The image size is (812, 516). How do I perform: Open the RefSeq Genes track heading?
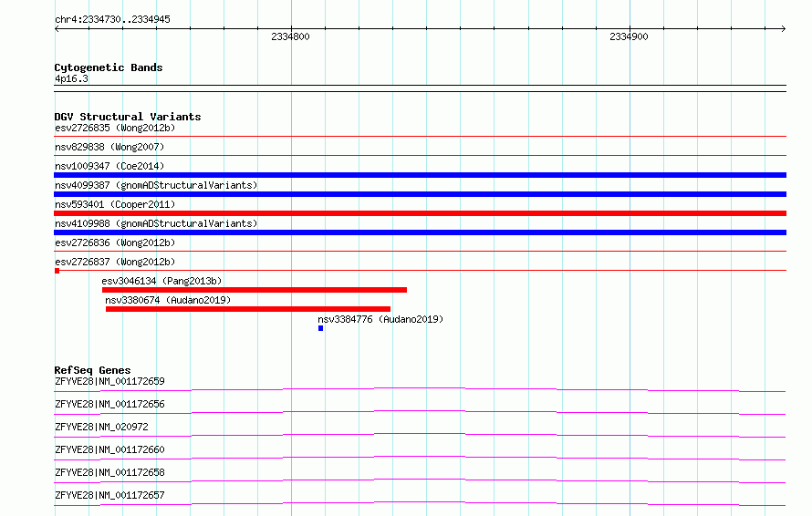(x=92, y=370)
